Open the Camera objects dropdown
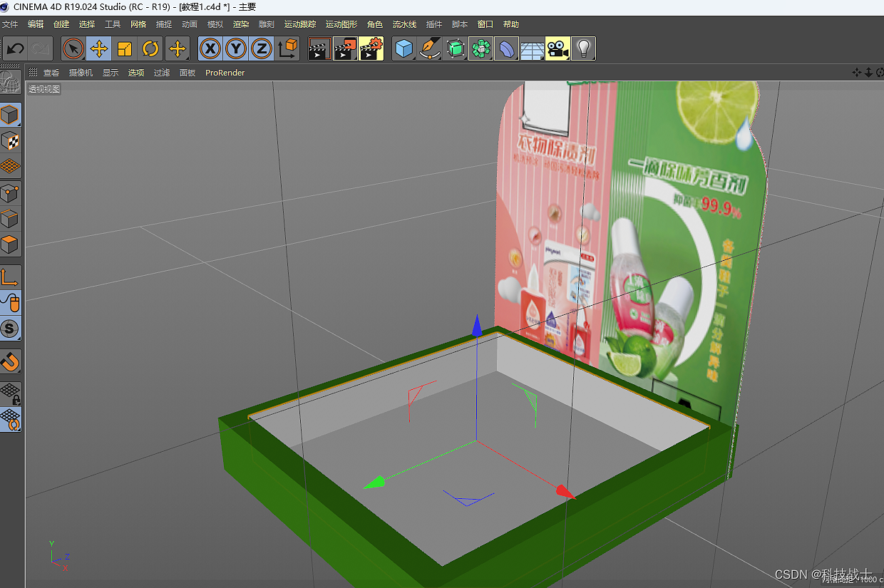The height and width of the screenshot is (588, 884). click(x=557, y=48)
